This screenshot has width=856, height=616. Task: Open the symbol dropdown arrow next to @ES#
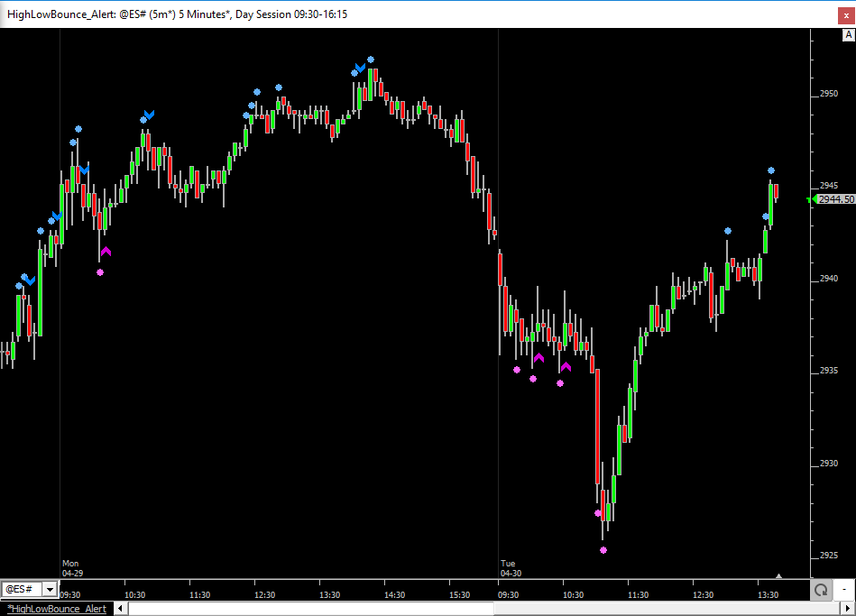pos(51,589)
